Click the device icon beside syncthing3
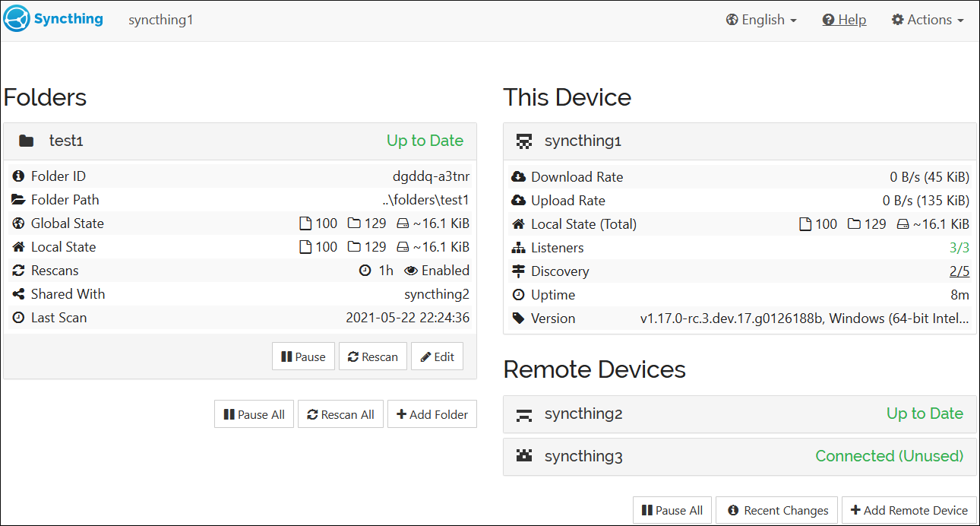980x526 pixels. coord(524,455)
